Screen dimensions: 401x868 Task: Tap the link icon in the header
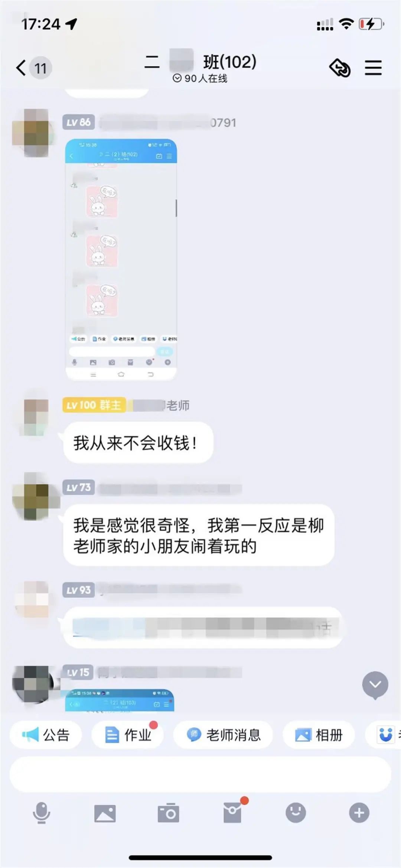click(340, 68)
